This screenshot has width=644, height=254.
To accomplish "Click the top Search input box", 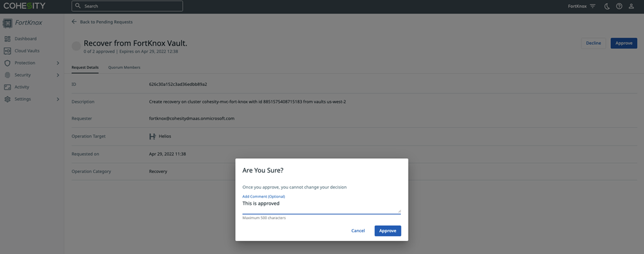I will pos(127,6).
